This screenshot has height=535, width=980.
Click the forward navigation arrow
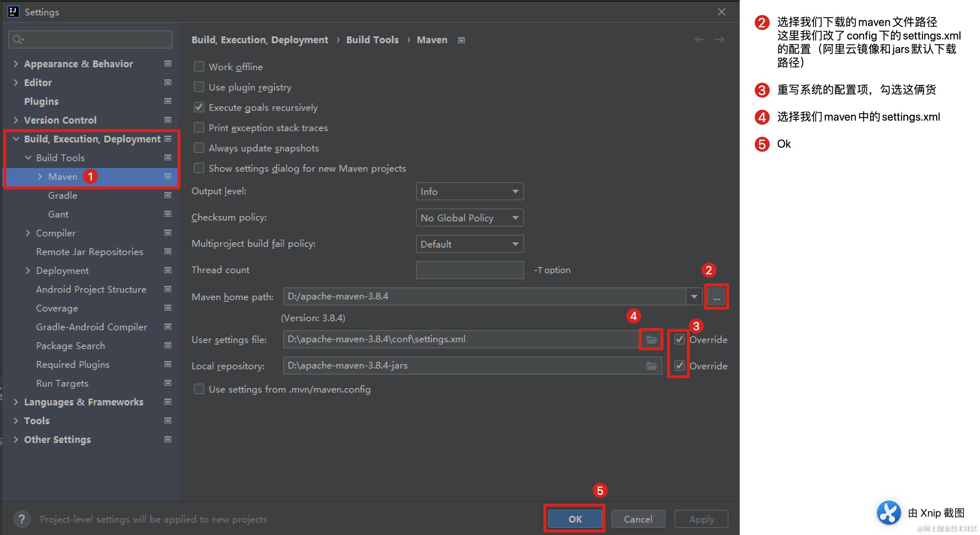tap(719, 39)
